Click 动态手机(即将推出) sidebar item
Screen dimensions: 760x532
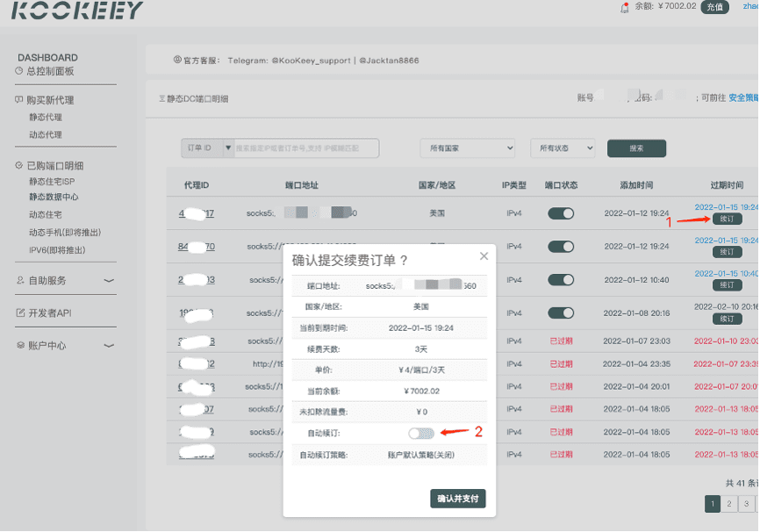pos(65,233)
